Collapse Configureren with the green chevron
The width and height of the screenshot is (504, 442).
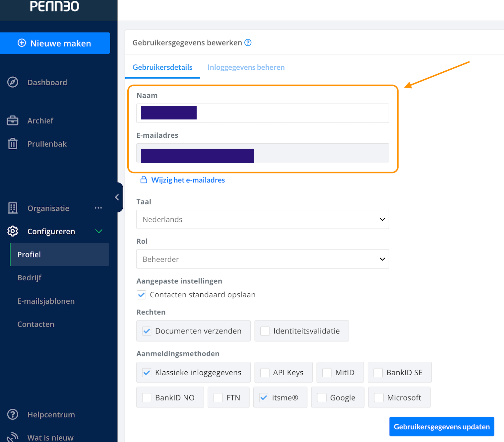click(99, 231)
